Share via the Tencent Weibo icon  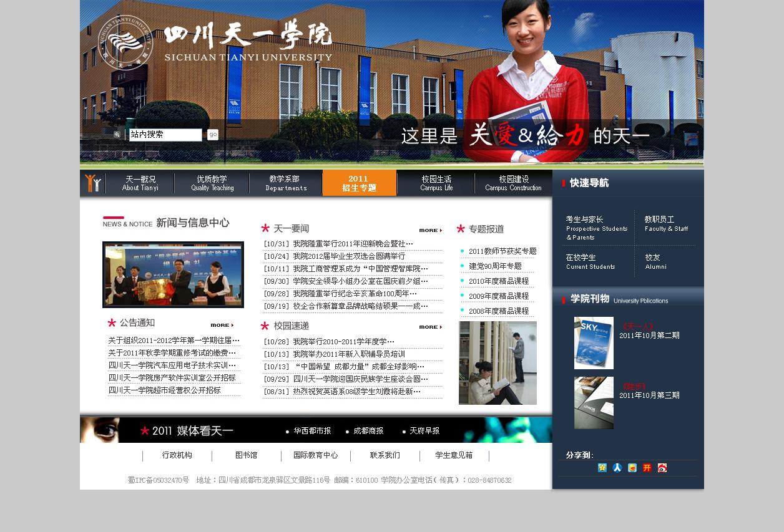[x=632, y=468]
